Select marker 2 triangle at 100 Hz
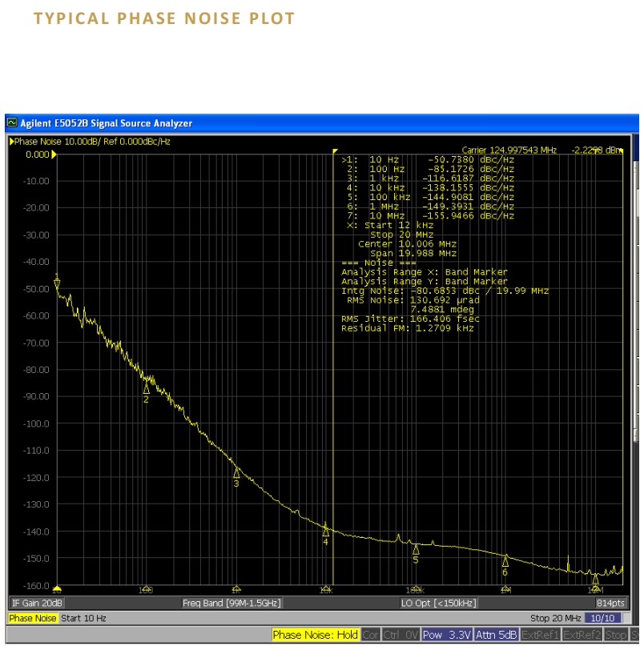Screen dimensions: 644x658 [x=146, y=388]
